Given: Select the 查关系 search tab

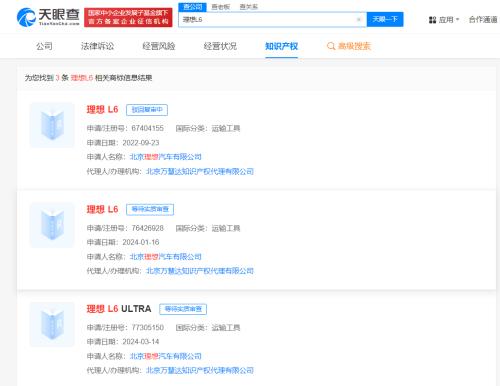Looking at the screenshot, I should click(x=249, y=7).
